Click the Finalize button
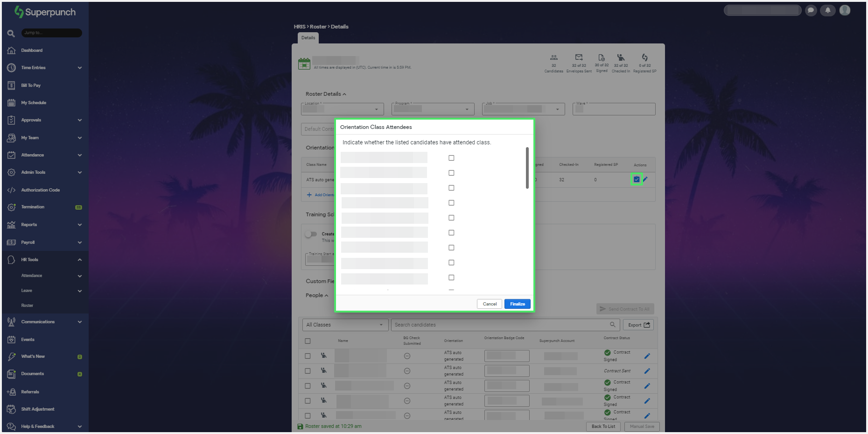The width and height of the screenshot is (868, 434). [517, 304]
